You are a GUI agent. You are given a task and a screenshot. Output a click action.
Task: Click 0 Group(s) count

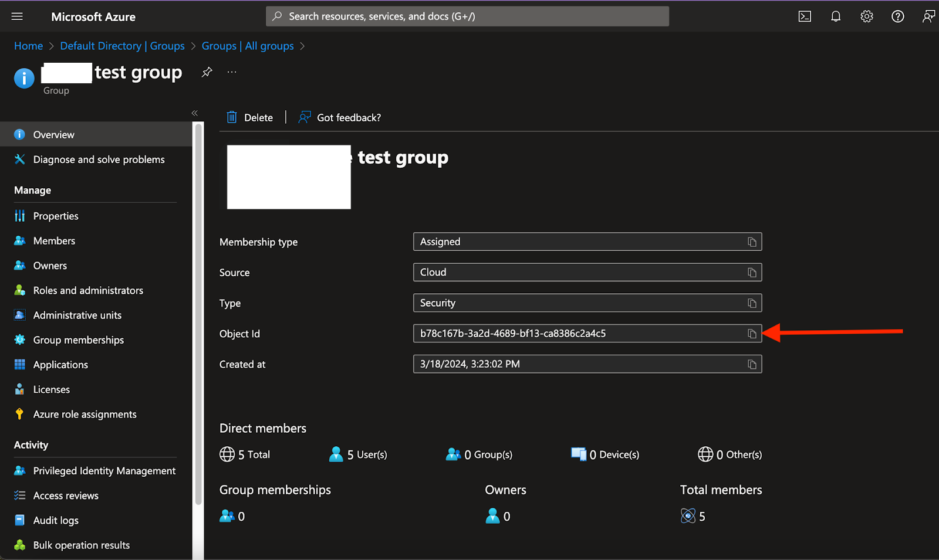(479, 454)
